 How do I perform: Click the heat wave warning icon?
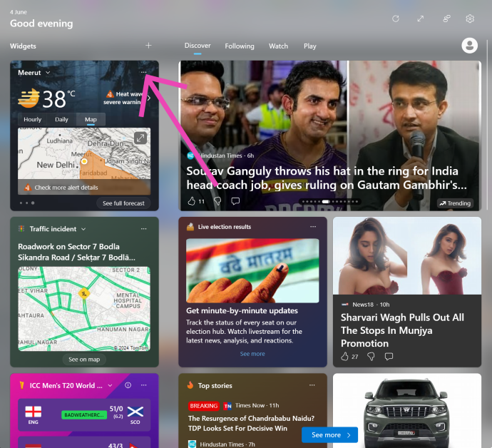110,94
